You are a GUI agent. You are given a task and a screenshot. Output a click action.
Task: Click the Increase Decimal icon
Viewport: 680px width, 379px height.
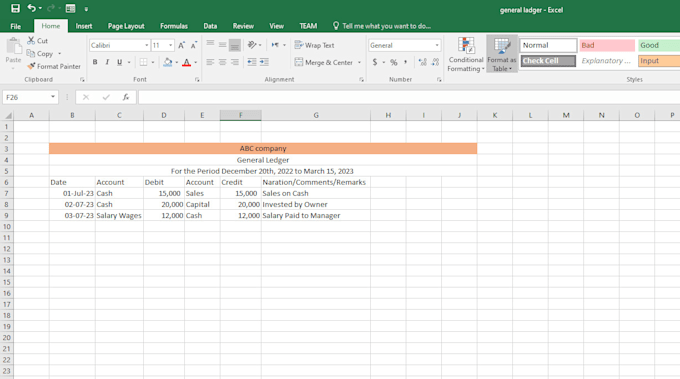423,62
